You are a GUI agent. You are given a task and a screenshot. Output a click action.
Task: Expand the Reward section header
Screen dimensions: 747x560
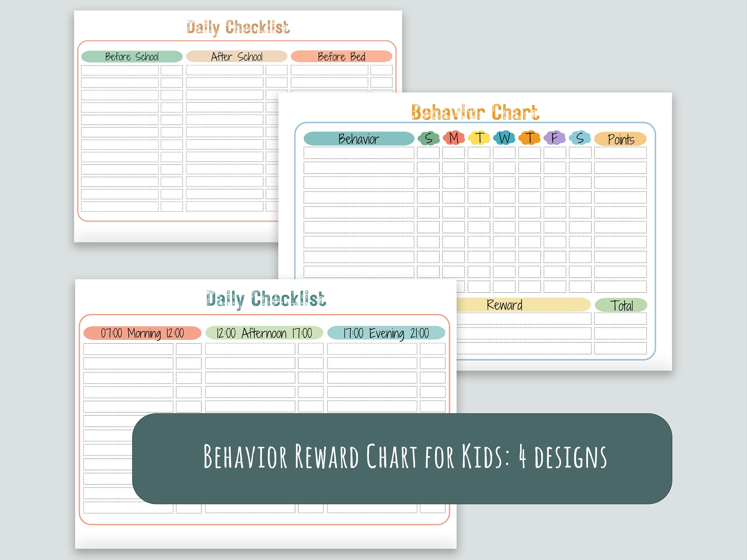pos(504,305)
